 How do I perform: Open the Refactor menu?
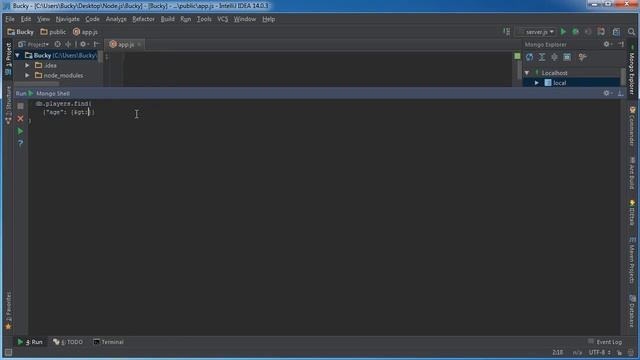click(143, 19)
